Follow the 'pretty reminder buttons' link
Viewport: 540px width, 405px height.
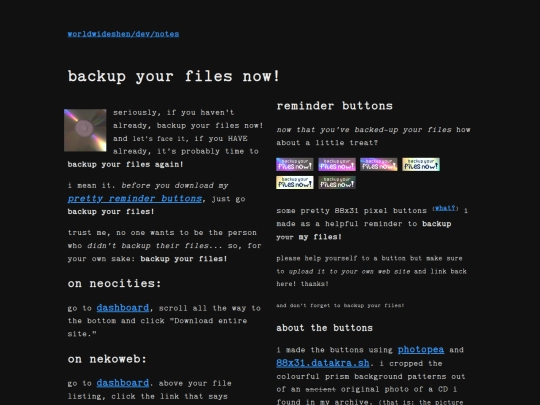[x=135, y=199]
